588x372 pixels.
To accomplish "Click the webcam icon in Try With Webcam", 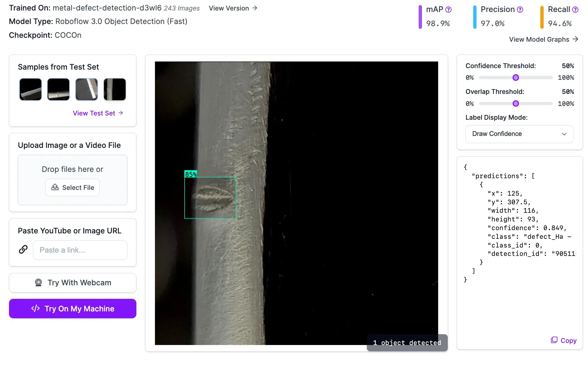I will [38, 283].
